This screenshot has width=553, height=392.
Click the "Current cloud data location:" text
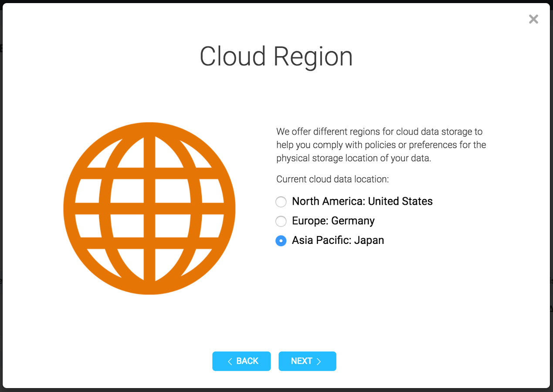click(332, 179)
